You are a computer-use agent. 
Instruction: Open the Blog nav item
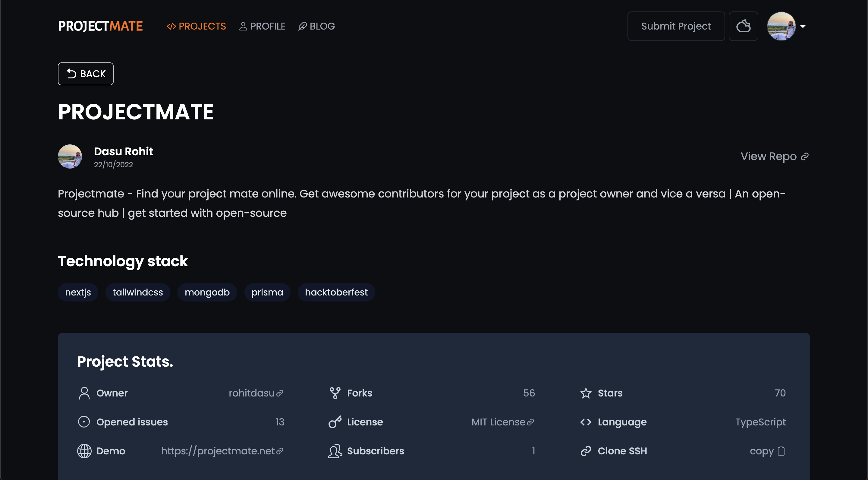[x=316, y=26]
